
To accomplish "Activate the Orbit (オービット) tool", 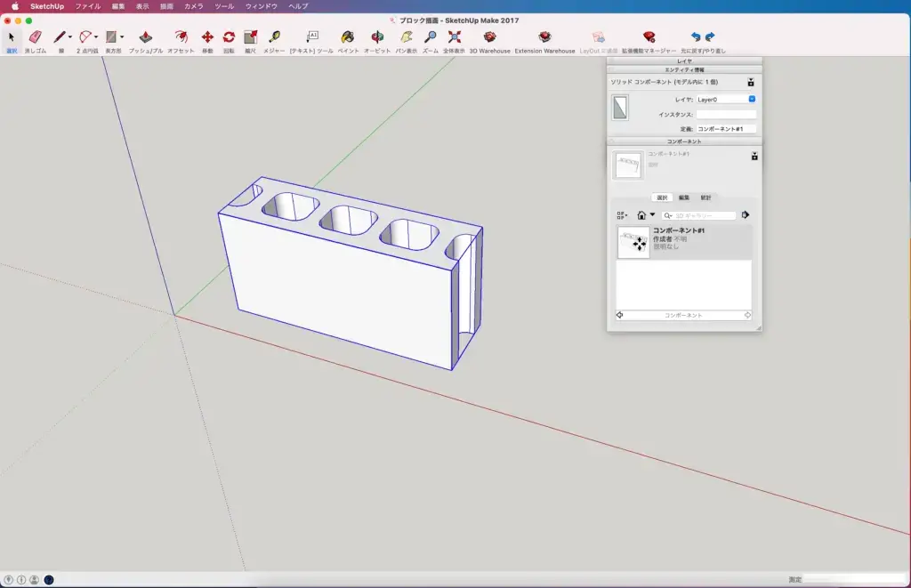I will [x=377, y=37].
